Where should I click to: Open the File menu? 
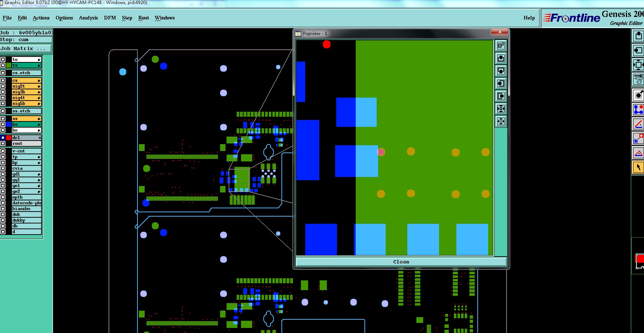pyautogui.click(x=7, y=18)
